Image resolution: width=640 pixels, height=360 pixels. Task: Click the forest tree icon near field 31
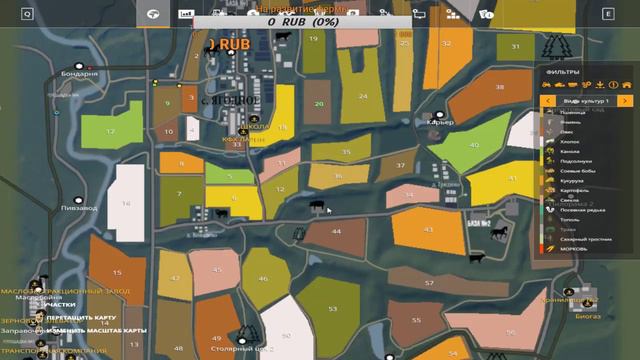557,47
